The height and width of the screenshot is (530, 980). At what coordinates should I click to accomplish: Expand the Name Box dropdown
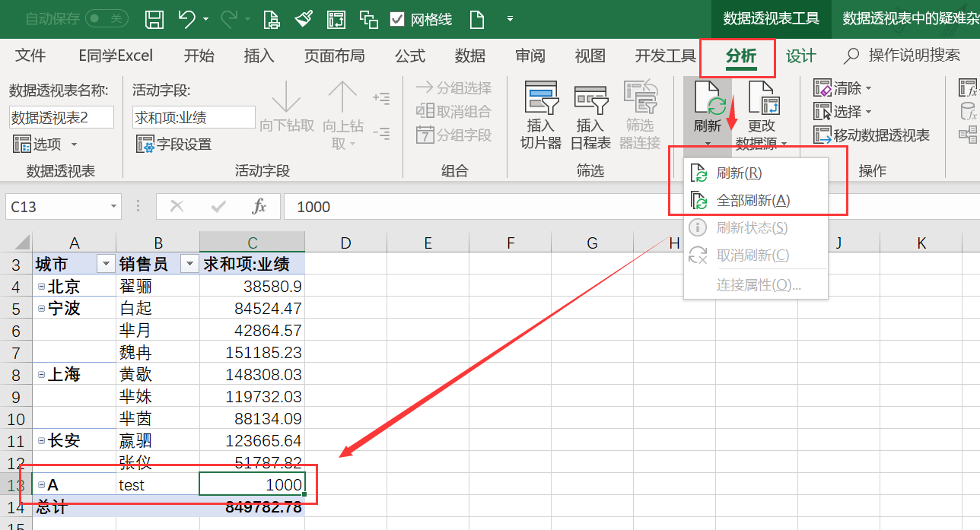[x=113, y=207]
